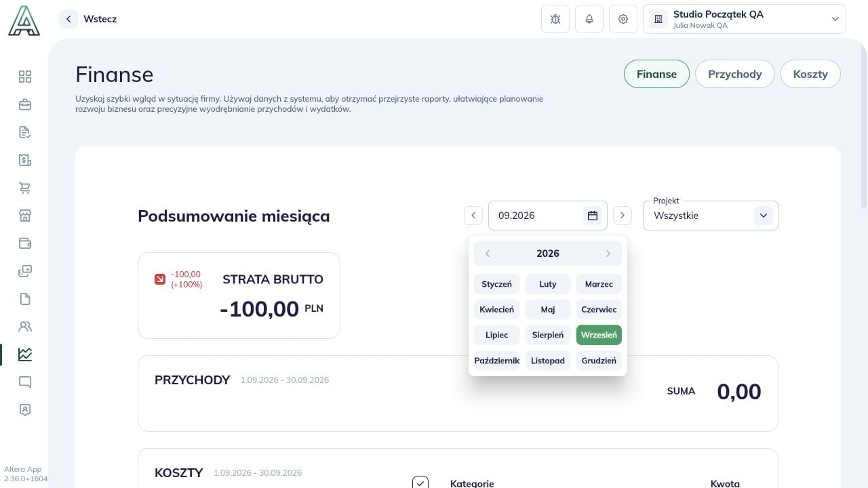Viewport: 868px width, 488px height.
Task: Click the 2026 year label in picker
Action: point(548,253)
